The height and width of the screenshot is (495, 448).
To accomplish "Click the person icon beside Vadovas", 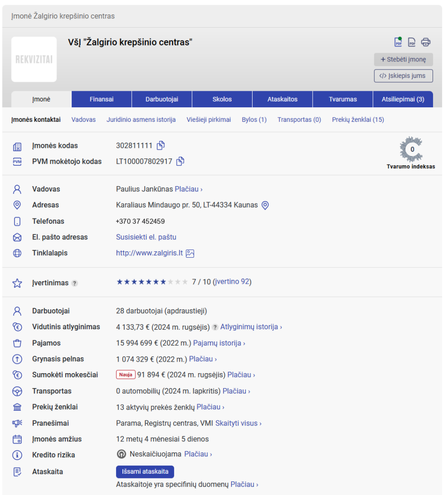I will point(17,189).
